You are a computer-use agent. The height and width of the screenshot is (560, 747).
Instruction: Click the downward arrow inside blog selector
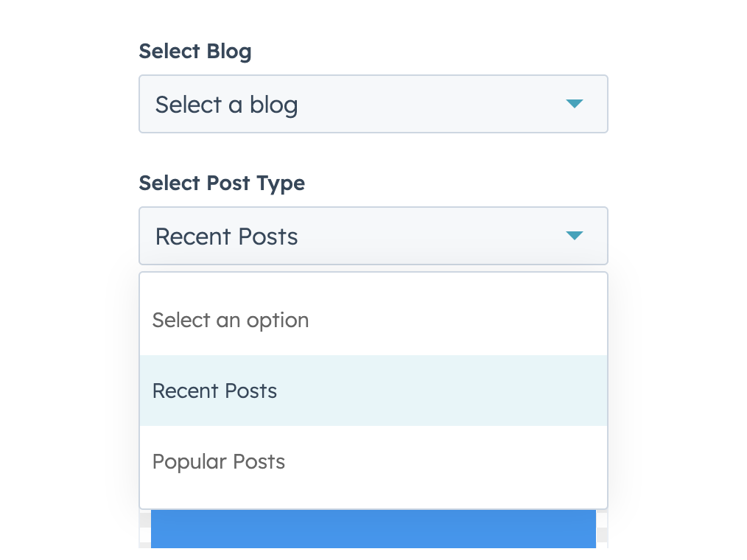pos(575,104)
